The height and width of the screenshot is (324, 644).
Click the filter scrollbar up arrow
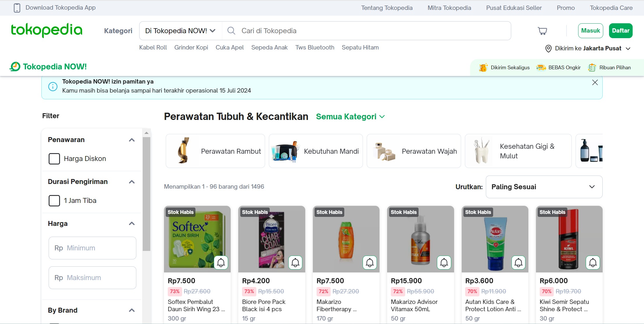point(147,133)
